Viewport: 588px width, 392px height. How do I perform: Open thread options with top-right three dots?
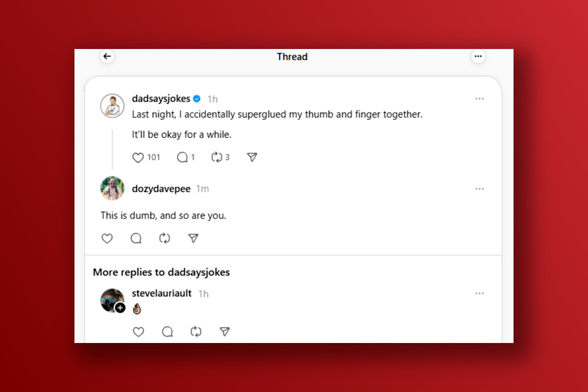click(478, 56)
